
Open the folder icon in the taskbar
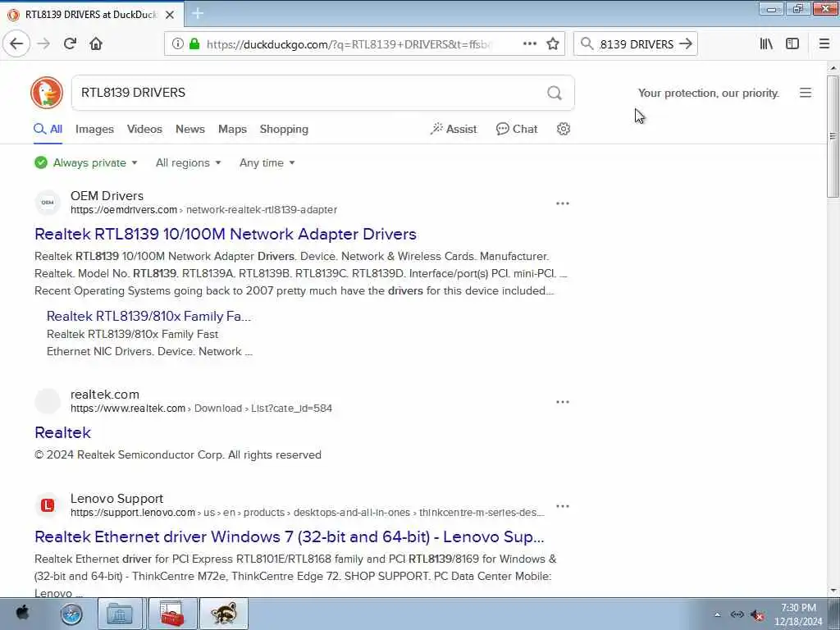[120, 614]
